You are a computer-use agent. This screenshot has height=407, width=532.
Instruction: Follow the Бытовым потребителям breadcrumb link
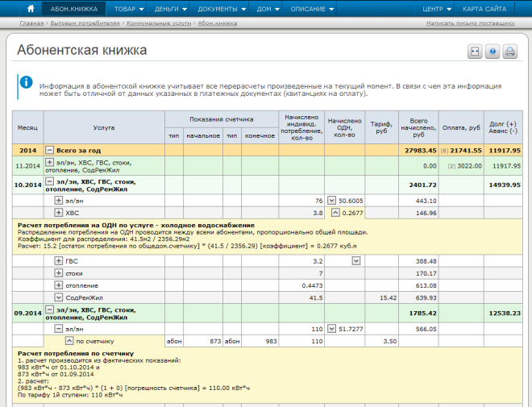[x=85, y=23]
